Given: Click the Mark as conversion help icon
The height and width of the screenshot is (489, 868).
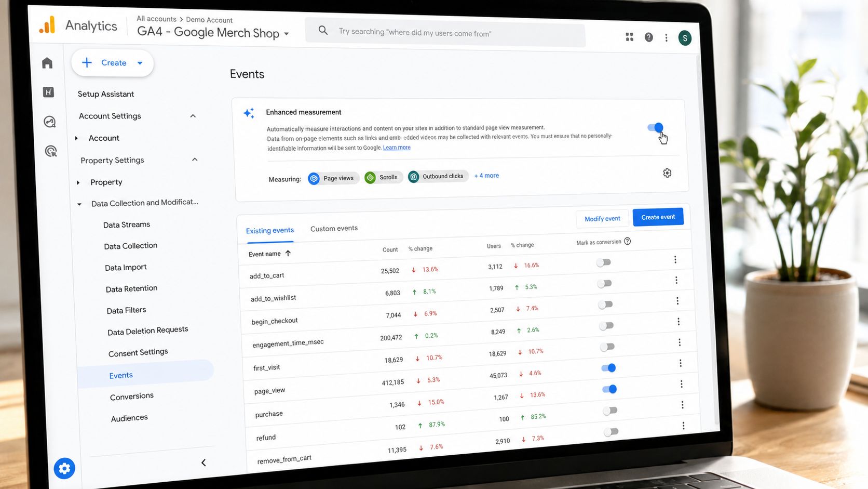Looking at the screenshot, I should [x=627, y=241].
